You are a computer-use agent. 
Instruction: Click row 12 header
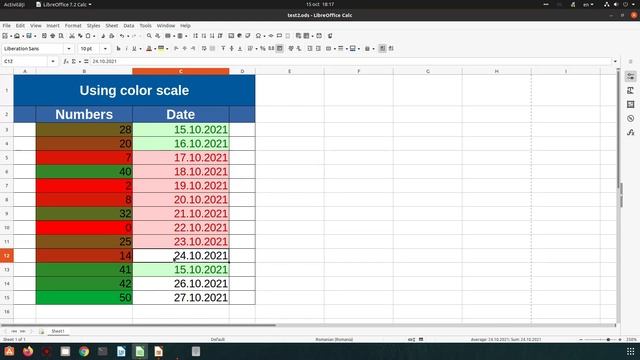pos(7,256)
